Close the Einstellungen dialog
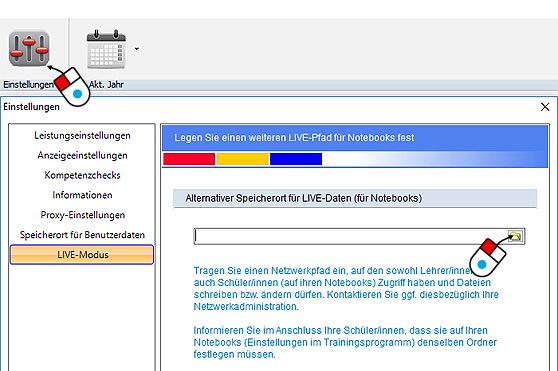This screenshot has height=371, width=558. pyautogui.click(x=545, y=107)
